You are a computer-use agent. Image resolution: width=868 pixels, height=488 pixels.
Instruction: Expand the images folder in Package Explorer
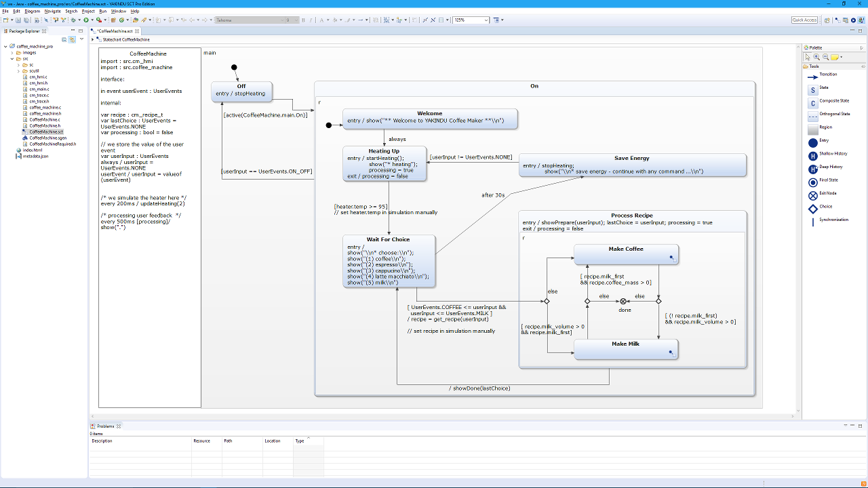tap(12, 52)
